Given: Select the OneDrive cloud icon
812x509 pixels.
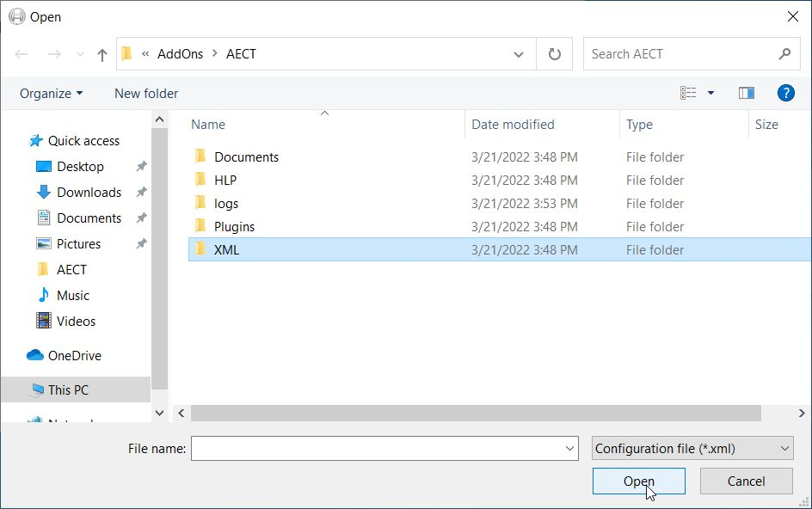Looking at the screenshot, I should tap(35, 355).
